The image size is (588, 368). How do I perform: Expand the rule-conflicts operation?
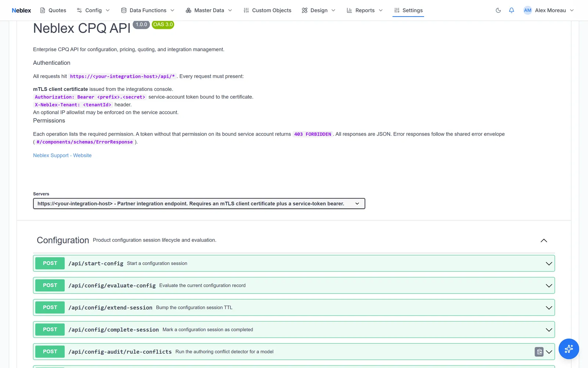pos(549,352)
